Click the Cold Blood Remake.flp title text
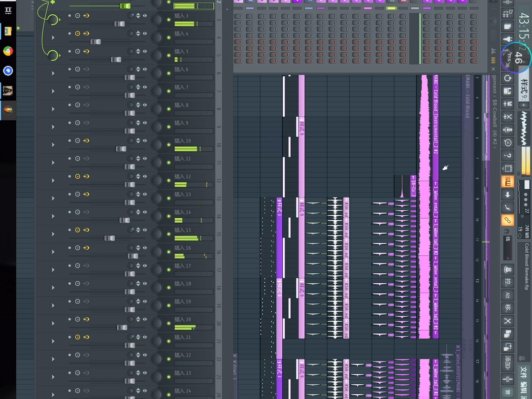The width and height of the screenshot is (532, 399). pos(527,266)
